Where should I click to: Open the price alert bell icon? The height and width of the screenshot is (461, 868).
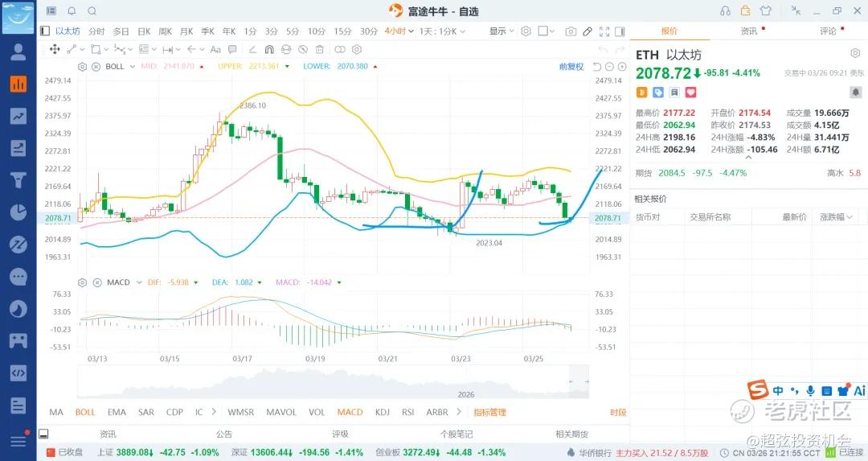[855, 93]
